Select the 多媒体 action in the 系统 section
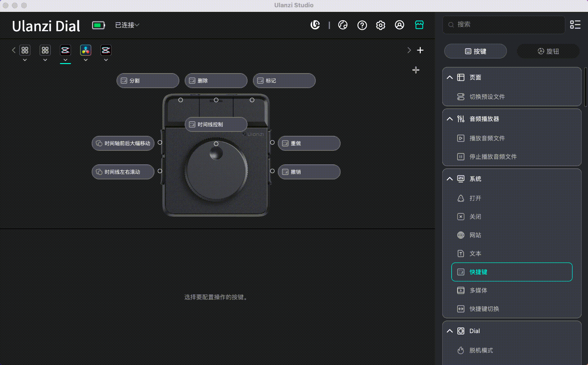 478,290
